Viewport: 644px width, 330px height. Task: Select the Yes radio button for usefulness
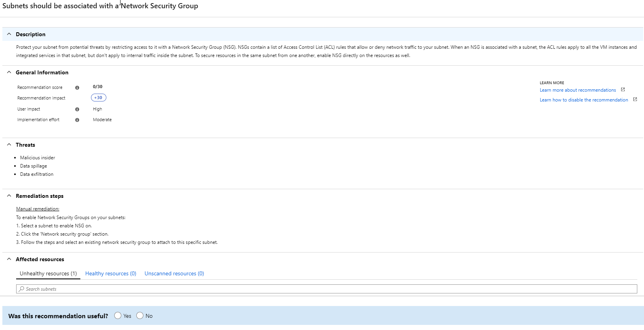click(x=118, y=316)
